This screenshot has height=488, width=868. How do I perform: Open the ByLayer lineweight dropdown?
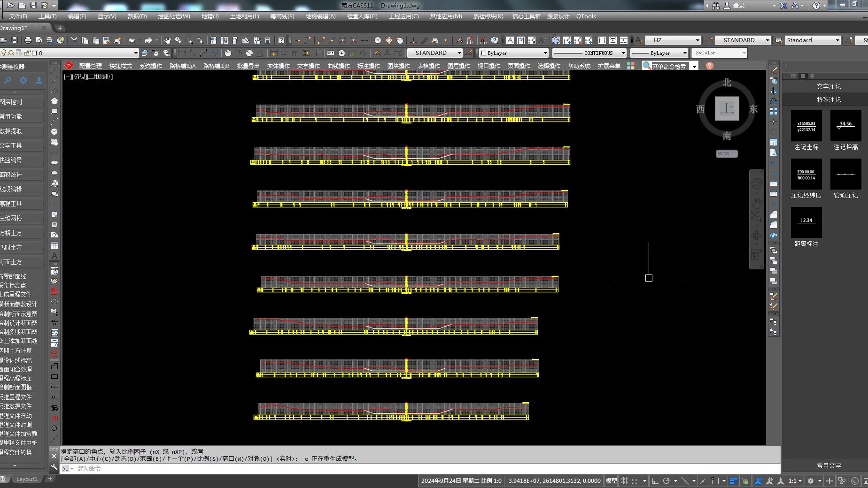pyautogui.click(x=685, y=53)
